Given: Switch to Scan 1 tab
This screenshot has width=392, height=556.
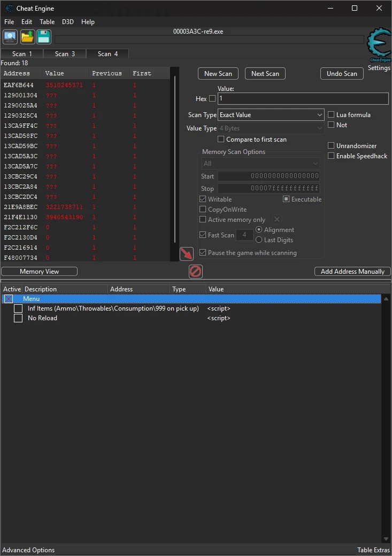Looking at the screenshot, I should click(x=22, y=54).
